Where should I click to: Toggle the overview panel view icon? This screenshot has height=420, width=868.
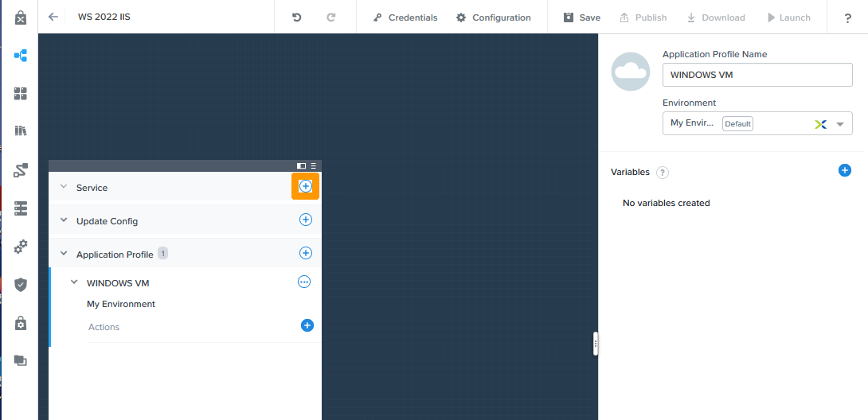(x=301, y=165)
